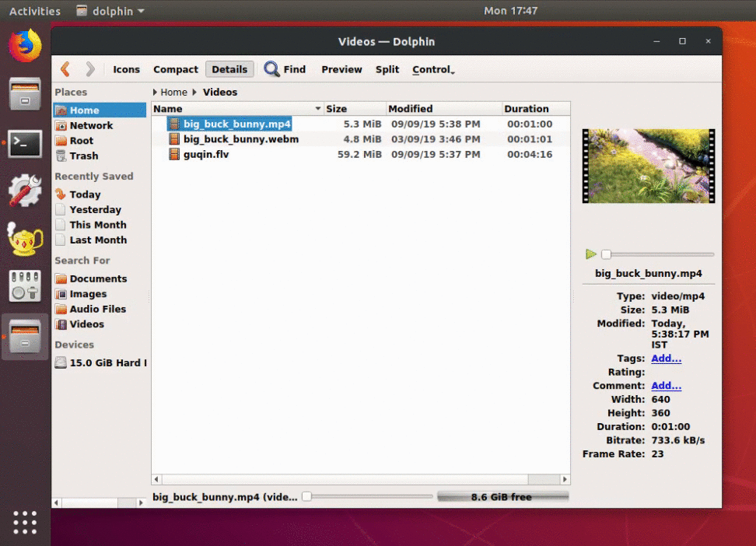Select the Details view toggle

click(x=229, y=69)
